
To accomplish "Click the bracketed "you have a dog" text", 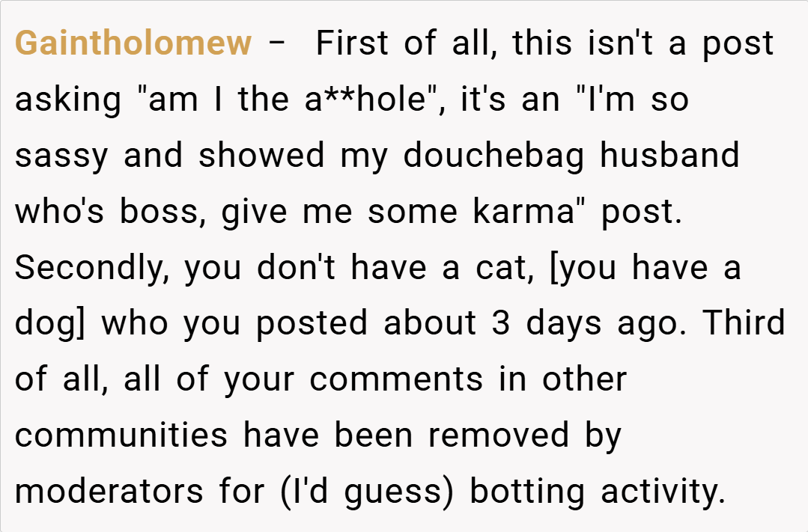I will pyautogui.click(x=646, y=267).
